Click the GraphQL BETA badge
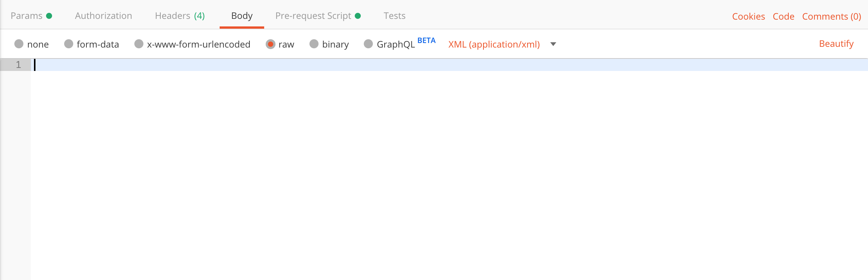Image resolution: width=868 pixels, height=280 pixels. point(427,40)
